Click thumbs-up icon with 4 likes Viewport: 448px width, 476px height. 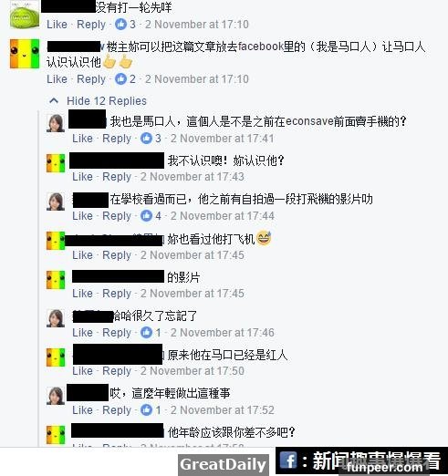click(x=146, y=216)
